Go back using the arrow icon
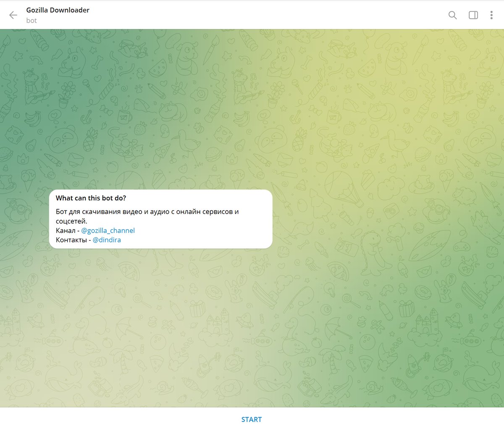The image size is (504, 431). (x=13, y=15)
